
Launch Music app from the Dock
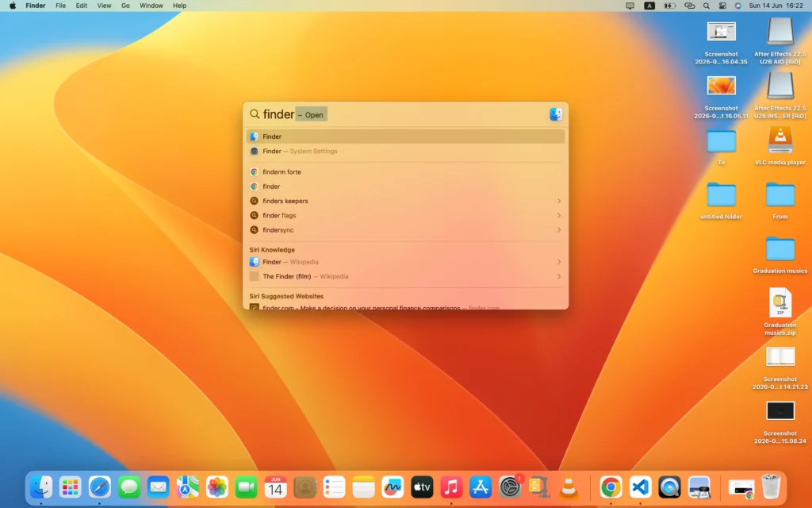451,487
